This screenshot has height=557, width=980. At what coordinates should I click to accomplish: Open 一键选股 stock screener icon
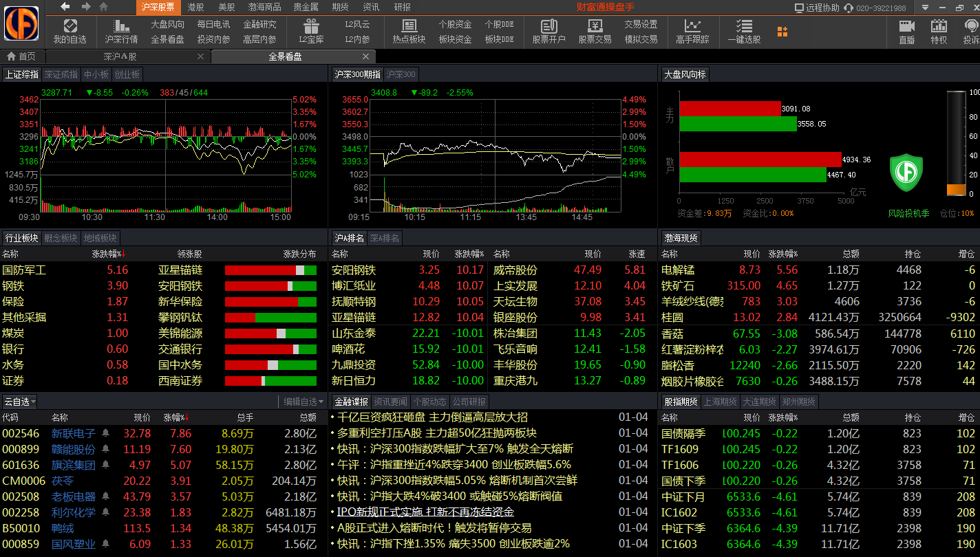click(744, 27)
